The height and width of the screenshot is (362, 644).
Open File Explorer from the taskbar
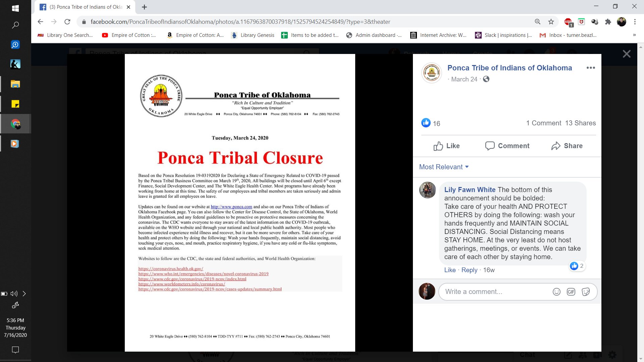click(x=15, y=84)
